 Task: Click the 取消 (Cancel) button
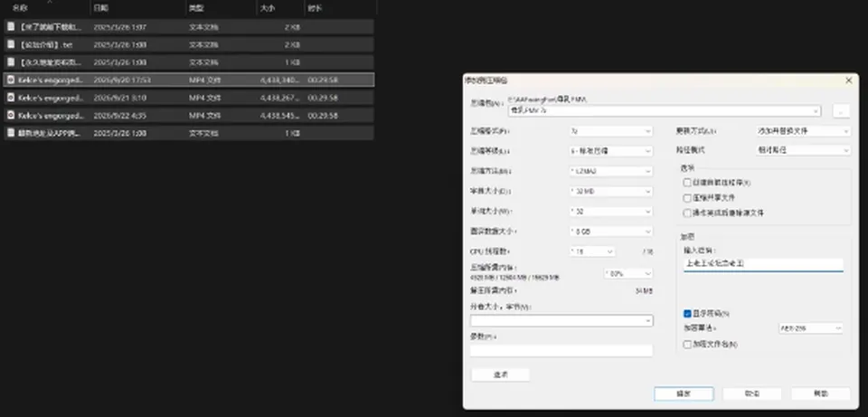[x=751, y=393]
